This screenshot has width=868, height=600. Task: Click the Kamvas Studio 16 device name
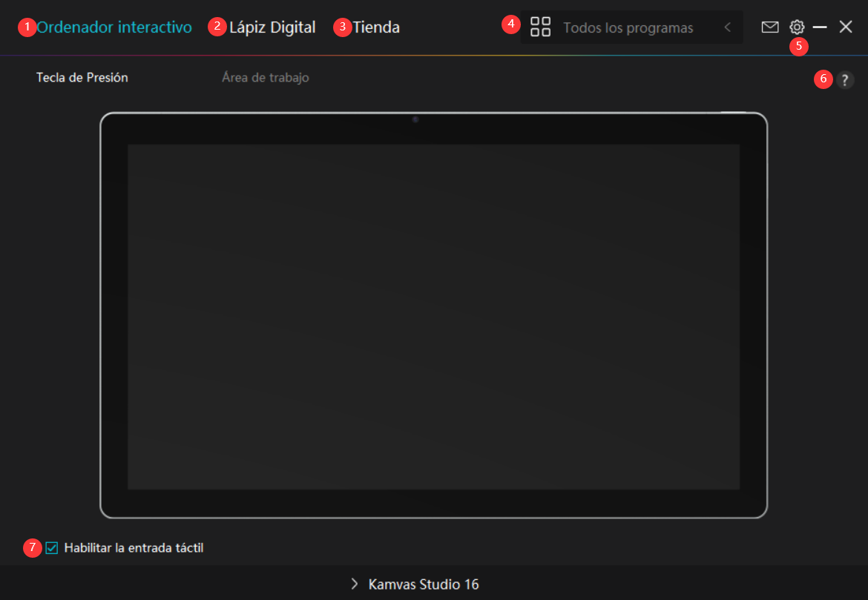pyautogui.click(x=424, y=584)
